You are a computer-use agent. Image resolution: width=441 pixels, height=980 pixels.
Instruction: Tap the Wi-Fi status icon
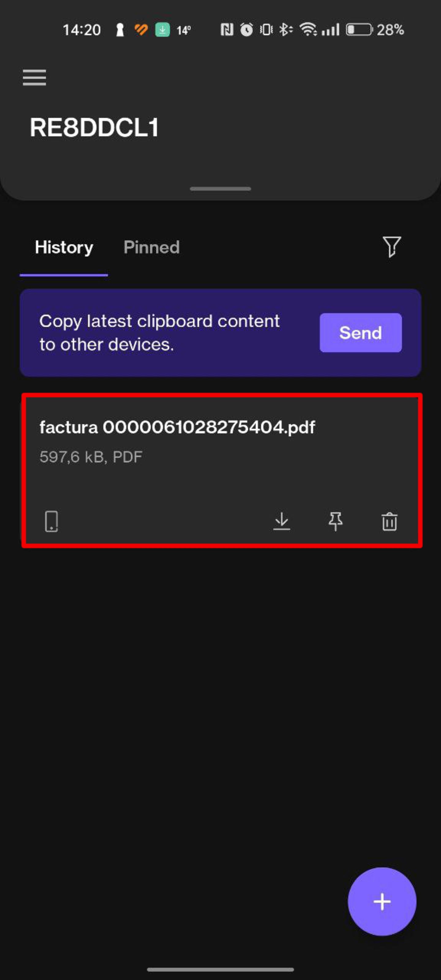(307, 30)
